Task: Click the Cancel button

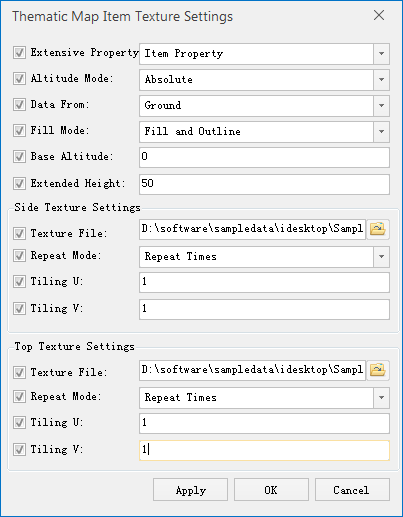Action: (352, 490)
